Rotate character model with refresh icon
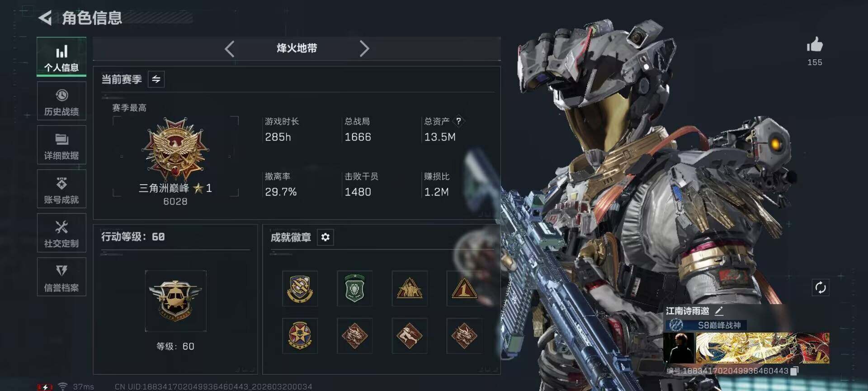 pyautogui.click(x=821, y=287)
